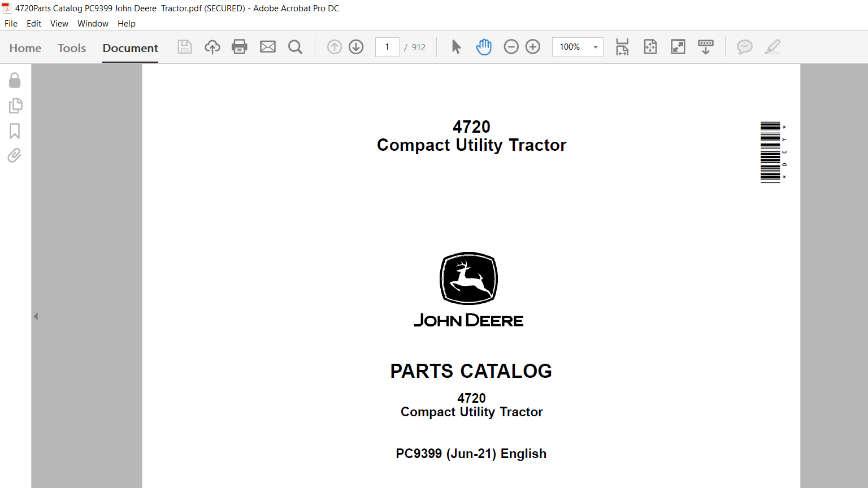868x488 pixels.
Task: Open the Window menu
Action: (93, 24)
